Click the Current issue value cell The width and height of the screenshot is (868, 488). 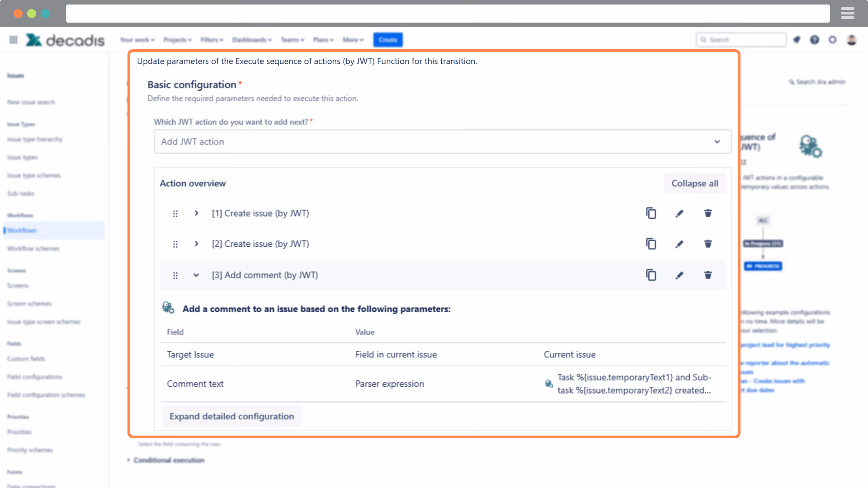pos(570,355)
